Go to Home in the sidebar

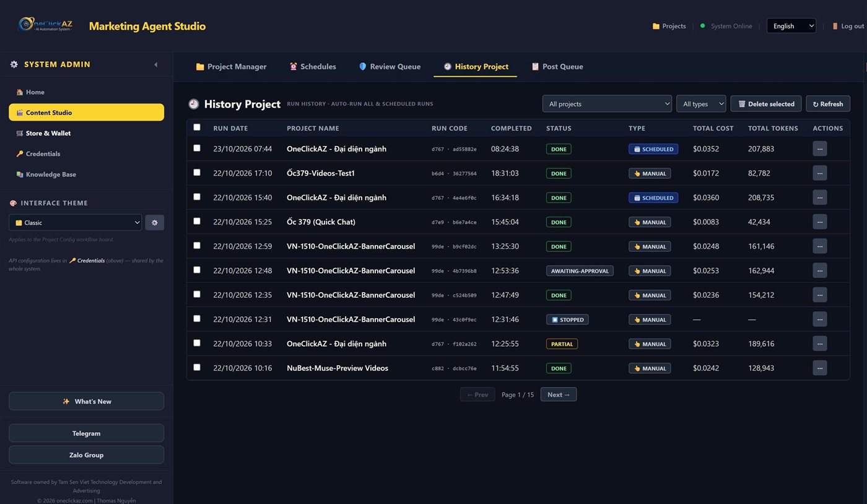point(86,92)
